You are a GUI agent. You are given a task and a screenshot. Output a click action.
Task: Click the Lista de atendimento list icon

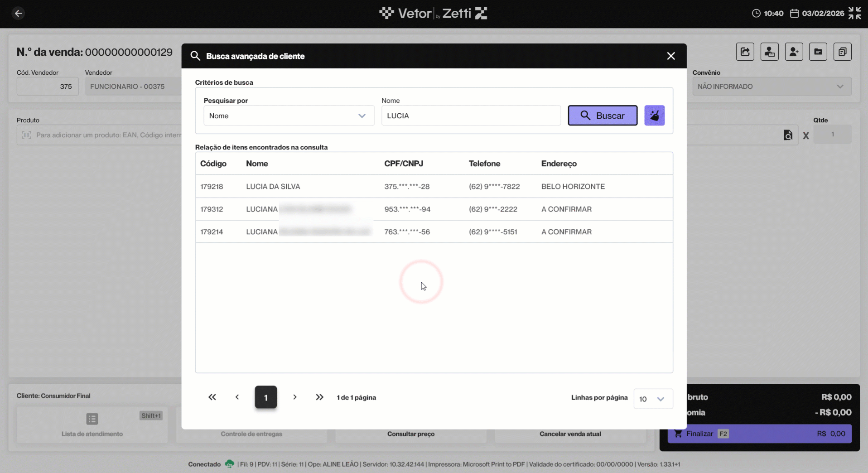click(92, 419)
